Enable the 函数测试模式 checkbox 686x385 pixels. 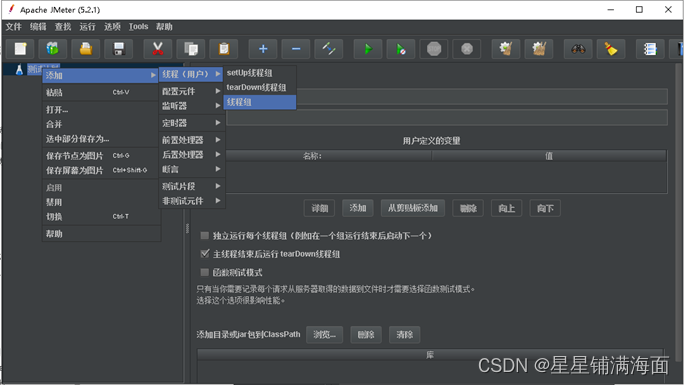(x=204, y=272)
